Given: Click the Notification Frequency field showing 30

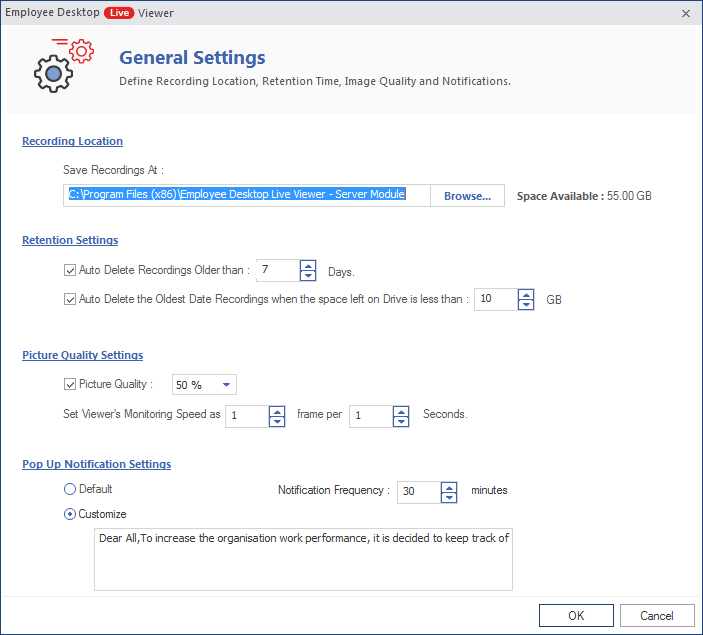Looking at the screenshot, I should (419, 492).
